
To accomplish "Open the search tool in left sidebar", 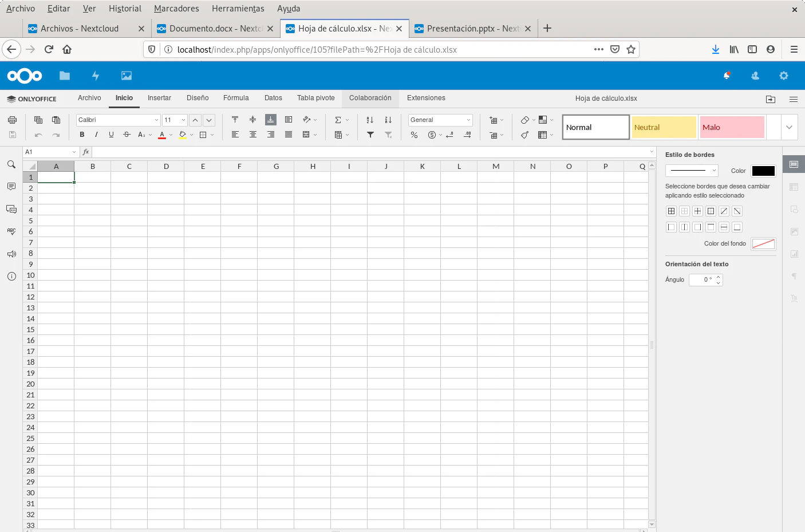I will [11, 164].
